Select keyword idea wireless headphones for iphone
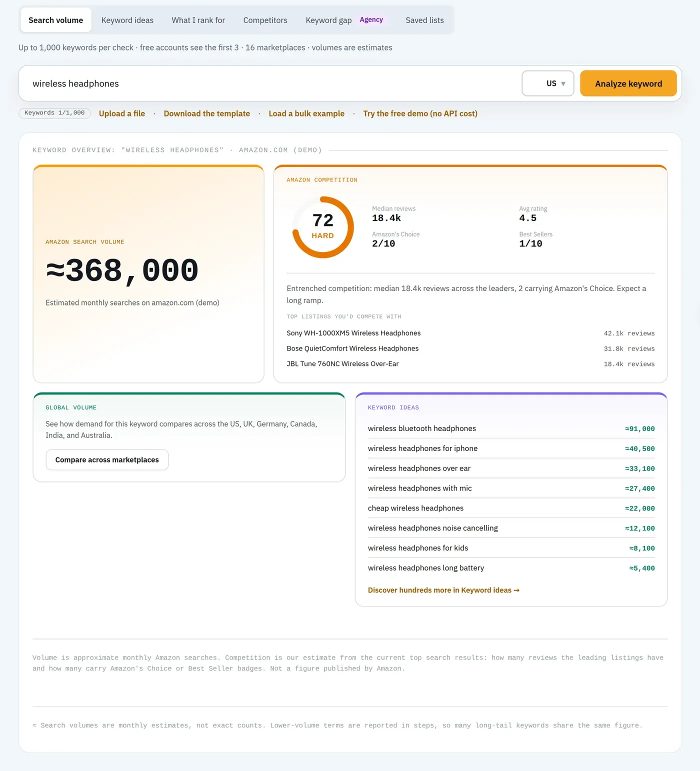The height and width of the screenshot is (771, 700). pyautogui.click(x=511, y=448)
